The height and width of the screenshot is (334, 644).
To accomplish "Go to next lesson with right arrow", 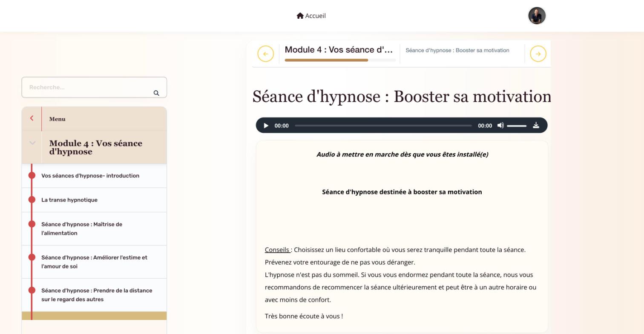I will [x=538, y=54].
